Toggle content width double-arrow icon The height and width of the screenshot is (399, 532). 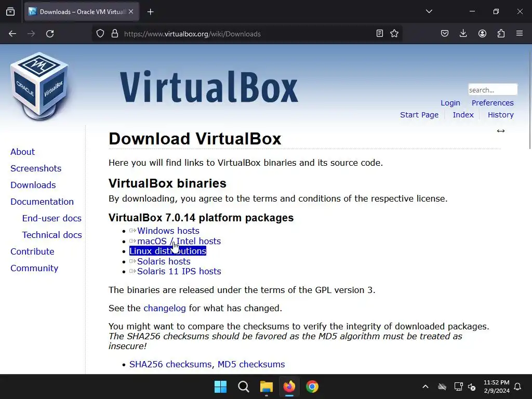tap(501, 131)
